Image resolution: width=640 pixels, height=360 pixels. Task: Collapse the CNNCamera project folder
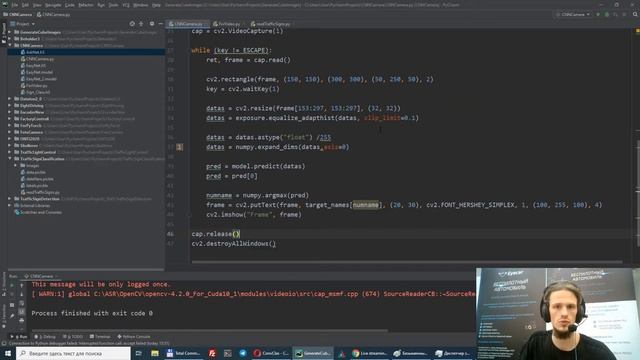pyautogui.click(x=9, y=45)
